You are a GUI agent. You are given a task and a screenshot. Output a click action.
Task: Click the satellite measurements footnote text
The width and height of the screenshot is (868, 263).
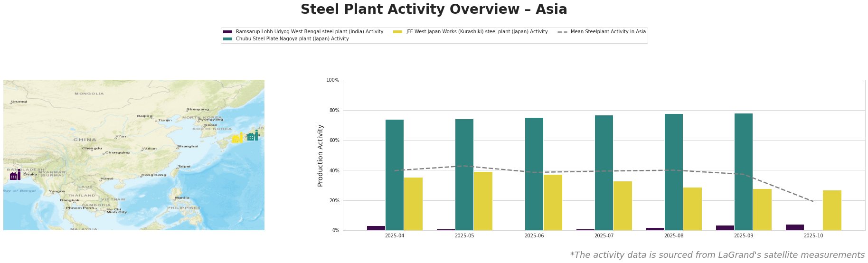click(x=717, y=255)
